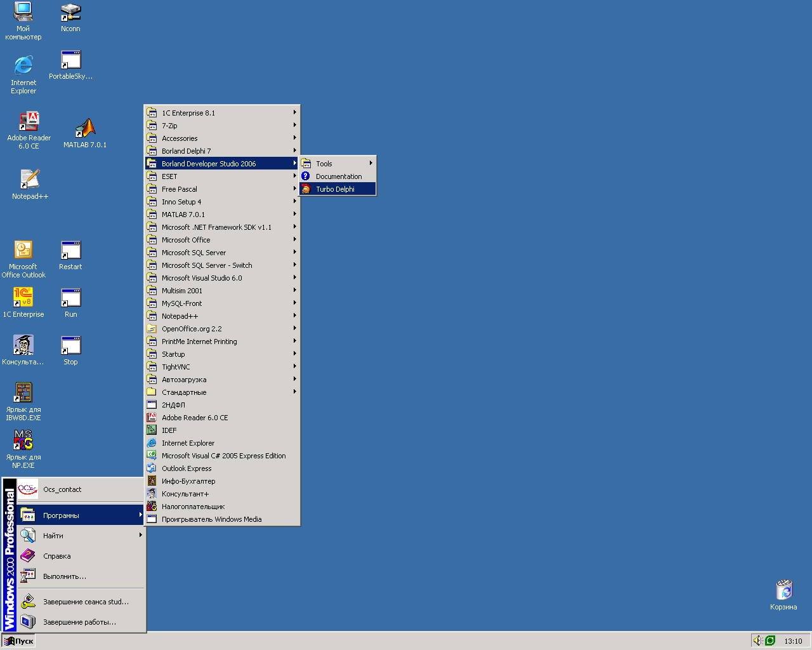Click the Ocs_contact icon in Start menu
The height and width of the screenshot is (650, 812).
[27, 489]
